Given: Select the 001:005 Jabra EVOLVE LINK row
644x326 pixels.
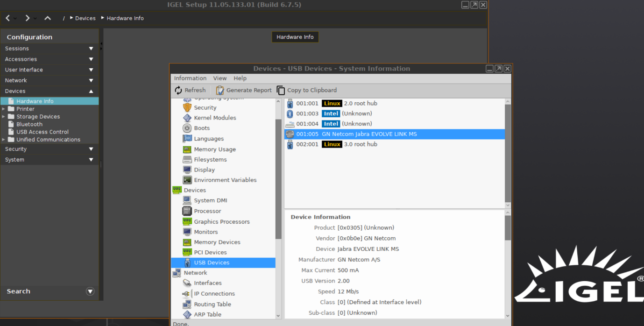Looking at the screenshot, I should [395, 134].
